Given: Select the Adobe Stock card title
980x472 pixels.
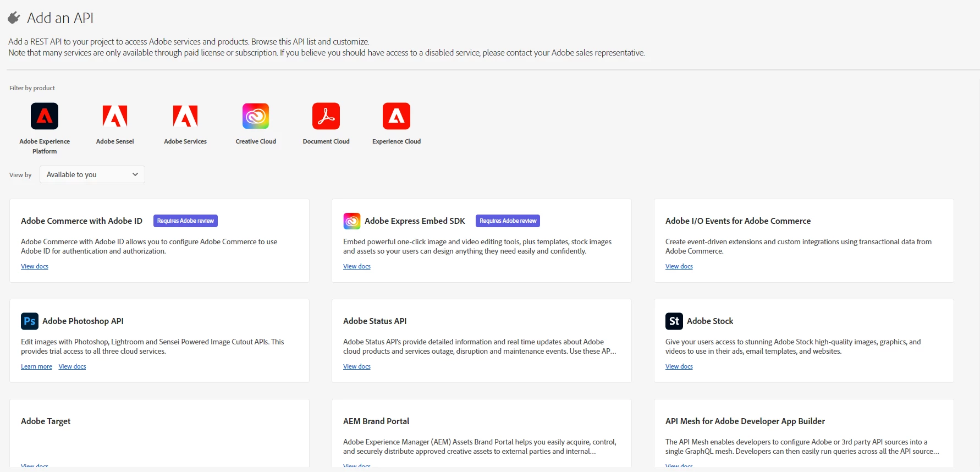Looking at the screenshot, I should click(710, 321).
